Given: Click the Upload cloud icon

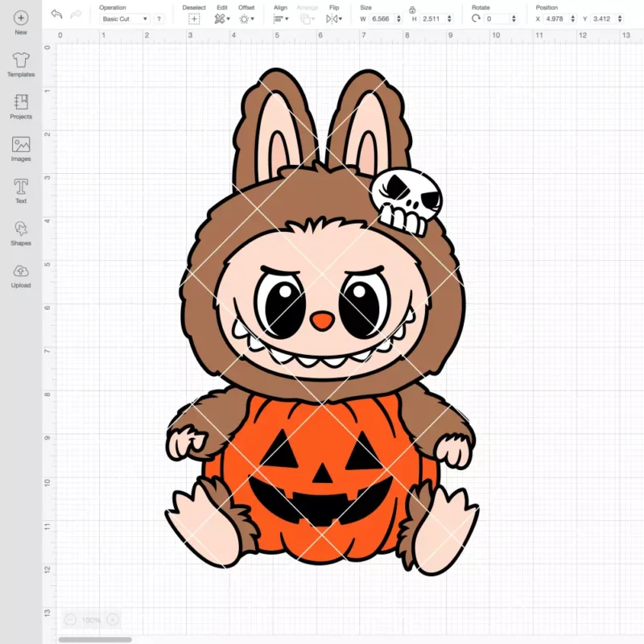Looking at the screenshot, I should (21, 271).
